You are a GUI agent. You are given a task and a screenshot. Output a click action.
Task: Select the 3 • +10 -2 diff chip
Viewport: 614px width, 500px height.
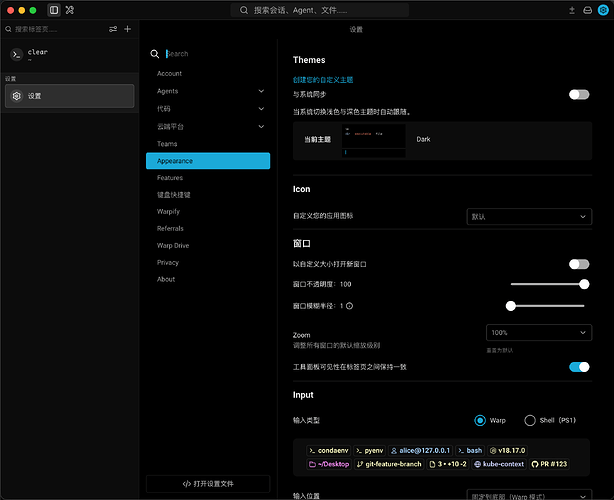(448, 464)
